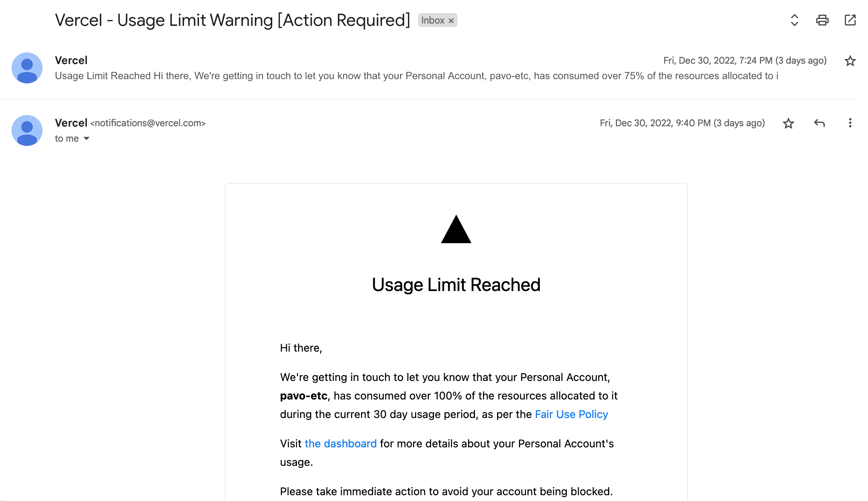The width and height of the screenshot is (868, 501).
Task: Click the 9:40 PM message timestamp
Action: (x=682, y=123)
